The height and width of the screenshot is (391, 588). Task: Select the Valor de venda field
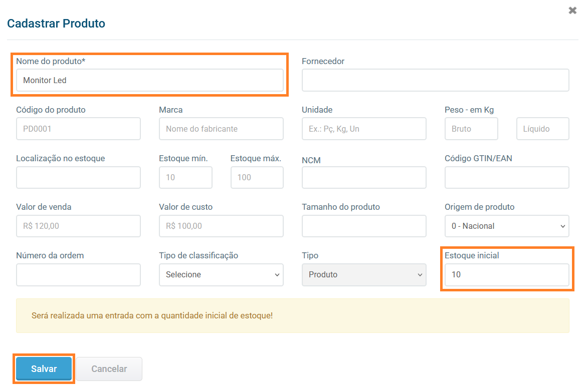pyautogui.click(x=78, y=226)
